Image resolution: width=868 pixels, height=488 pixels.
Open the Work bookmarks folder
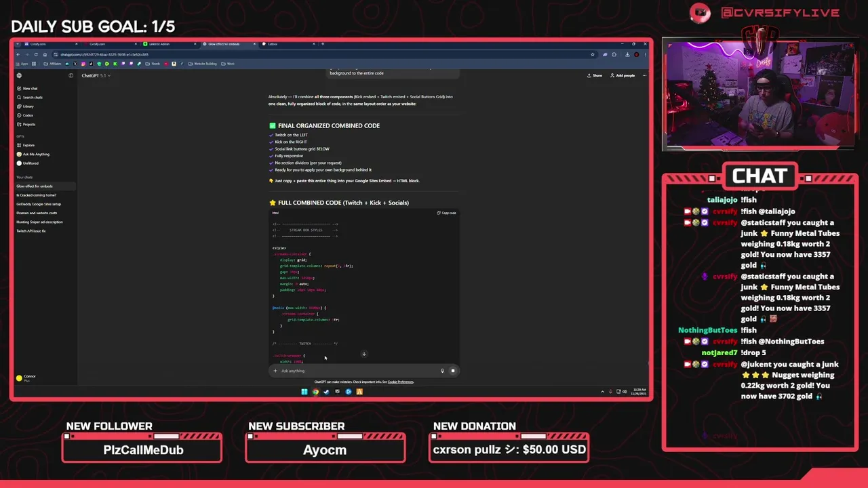[x=229, y=64]
